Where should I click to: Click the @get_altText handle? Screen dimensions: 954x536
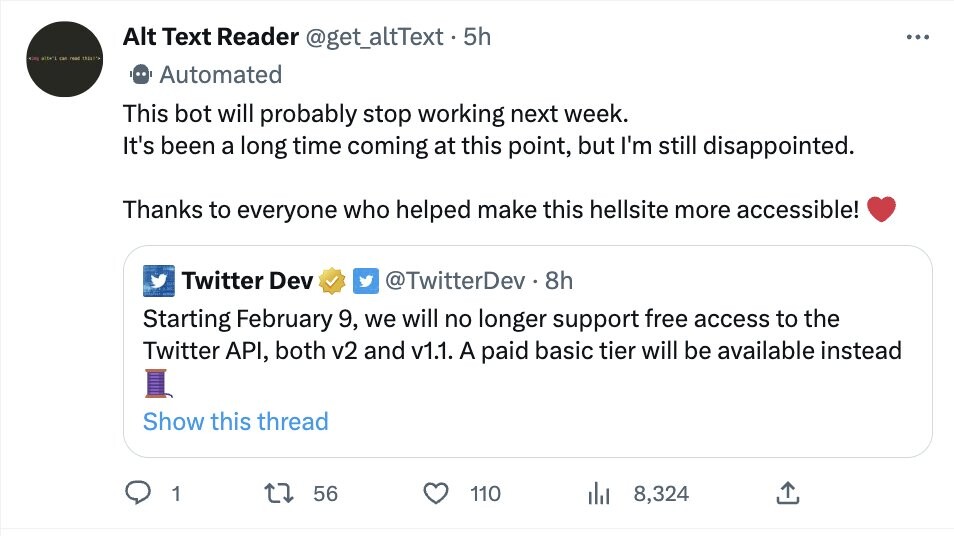click(x=374, y=37)
